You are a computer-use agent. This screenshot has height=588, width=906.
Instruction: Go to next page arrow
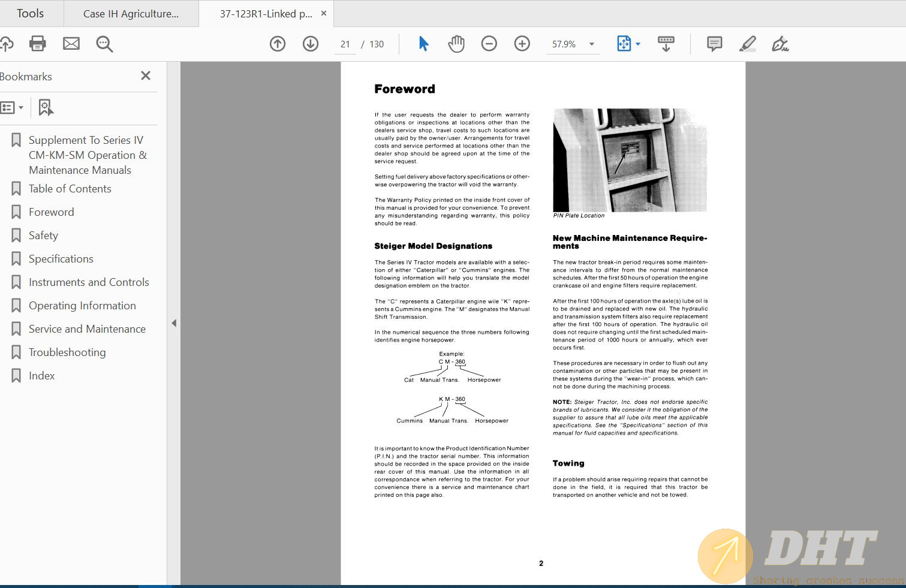tap(311, 44)
